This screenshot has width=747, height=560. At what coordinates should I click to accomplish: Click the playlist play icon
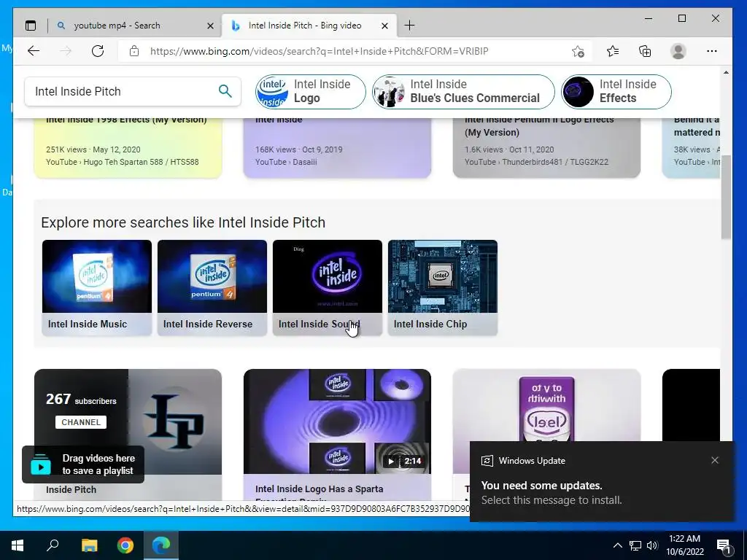click(41, 465)
